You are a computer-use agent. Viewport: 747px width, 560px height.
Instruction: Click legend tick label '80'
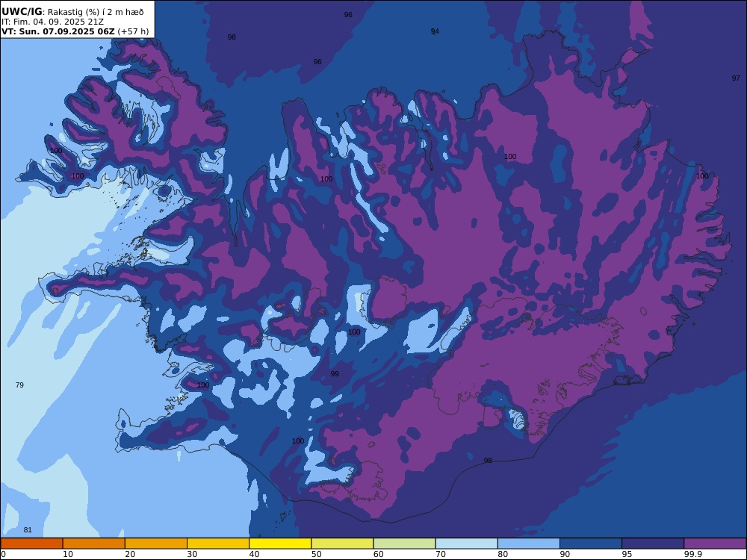503,554
